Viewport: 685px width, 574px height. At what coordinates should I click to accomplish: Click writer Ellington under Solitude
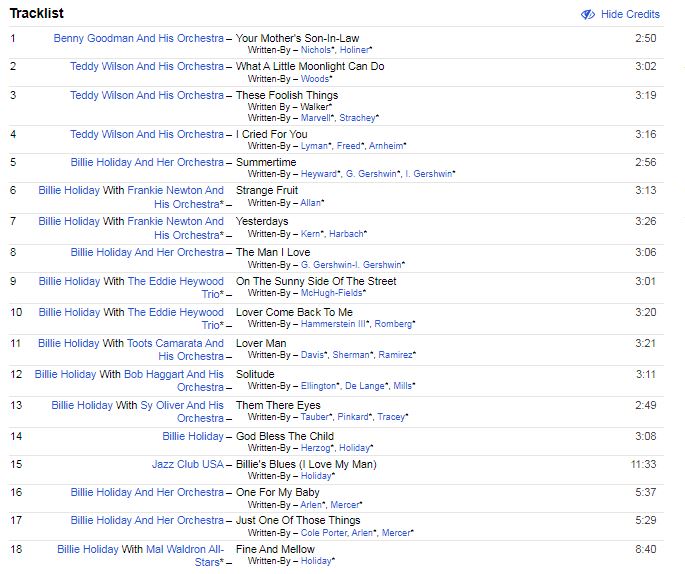320,386
